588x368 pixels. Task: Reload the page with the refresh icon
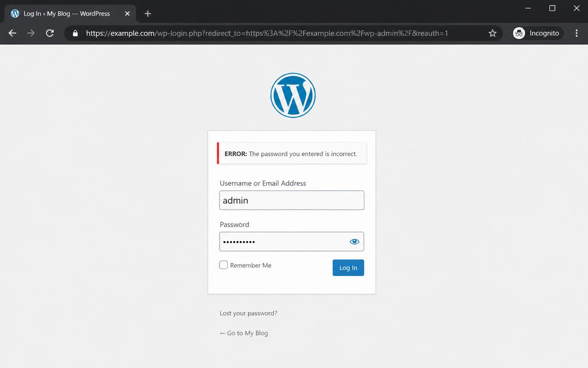(50, 33)
